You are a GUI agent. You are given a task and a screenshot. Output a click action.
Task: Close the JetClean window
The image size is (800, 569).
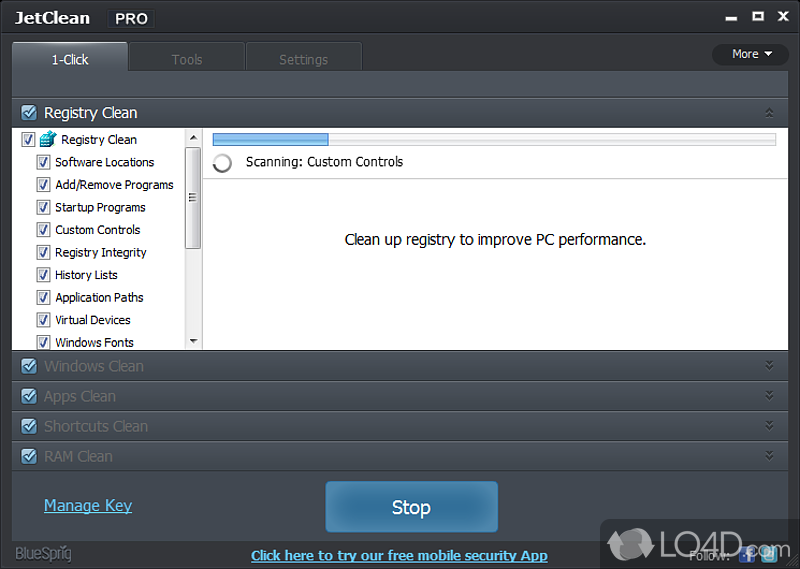click(x=783, y=16)
